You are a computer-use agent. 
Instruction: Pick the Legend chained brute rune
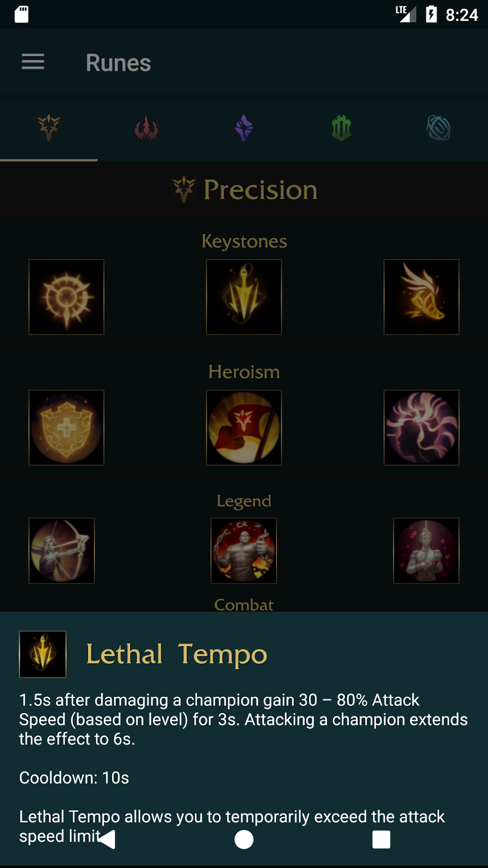(x=244, y=551)
